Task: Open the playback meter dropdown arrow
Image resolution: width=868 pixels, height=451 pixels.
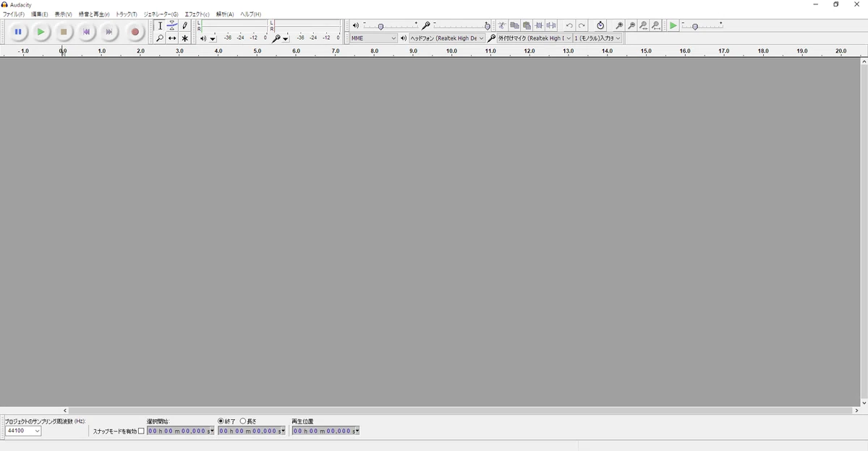Action: click(213, 39)
